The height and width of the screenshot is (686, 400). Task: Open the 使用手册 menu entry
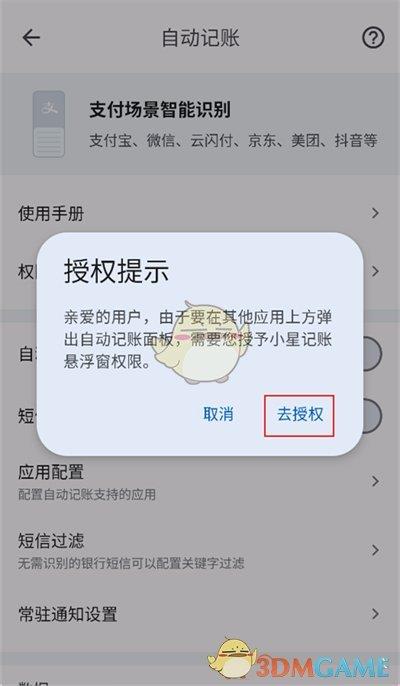[x=200, y=214]
